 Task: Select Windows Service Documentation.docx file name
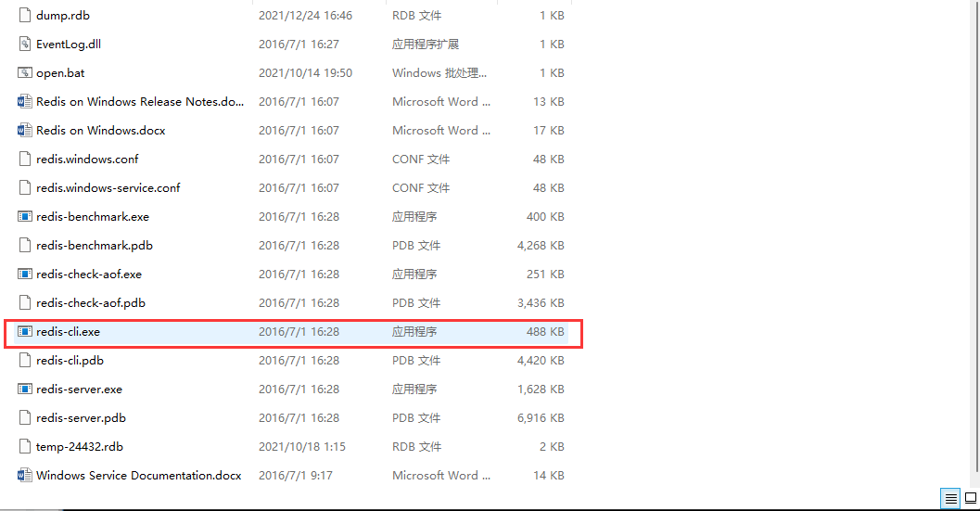coord(139,476)
